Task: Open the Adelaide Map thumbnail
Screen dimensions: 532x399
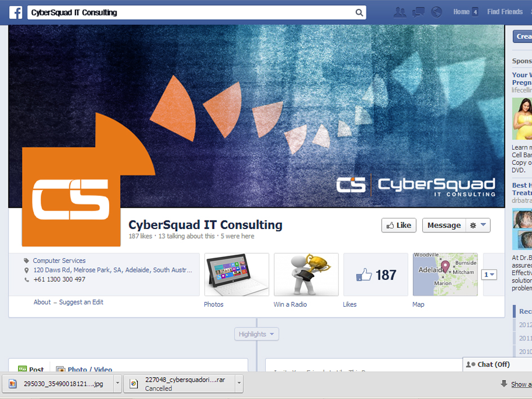Action: [x=445, y=275]
